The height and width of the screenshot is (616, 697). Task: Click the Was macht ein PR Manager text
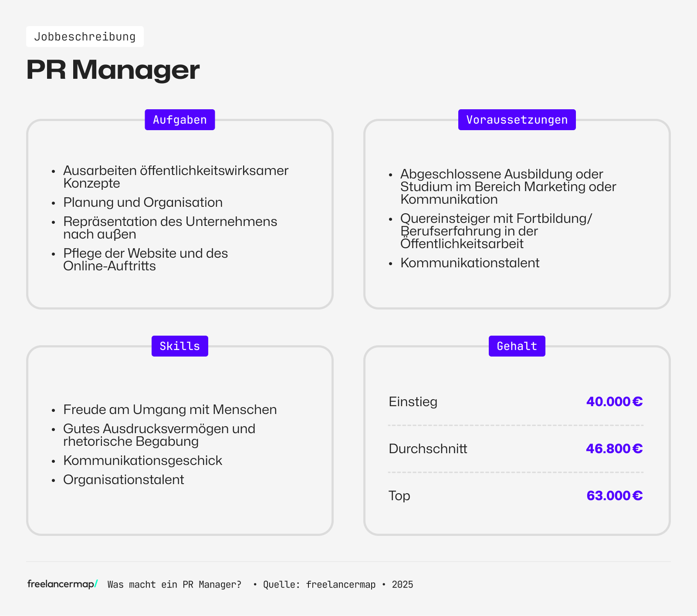(x=174, y=584)
